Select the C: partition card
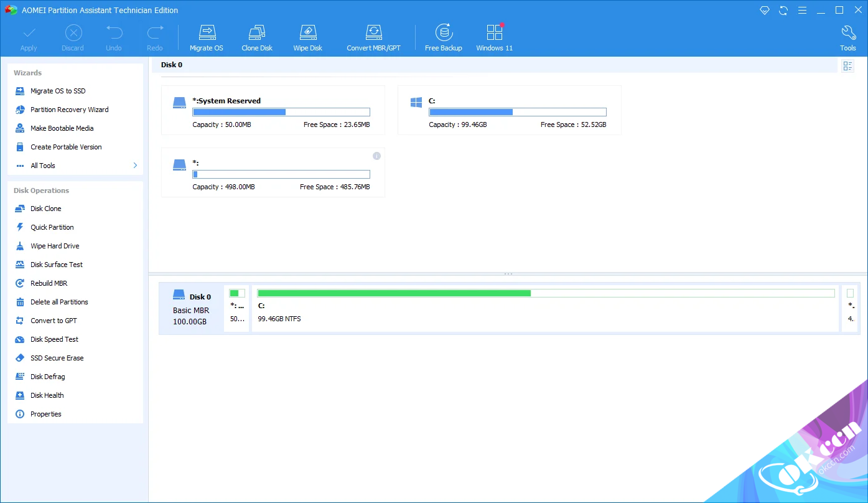 click(510, 110)
